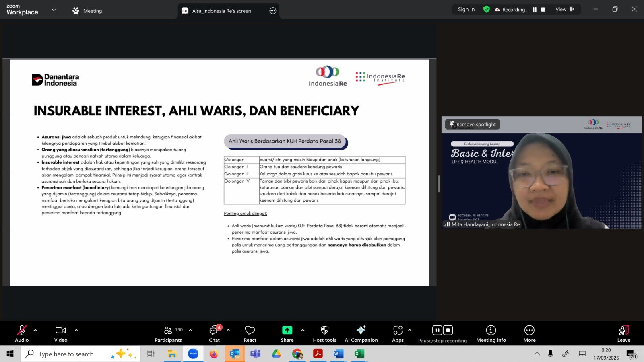The width and height of the screenshot is (644, 362).
Task: Open the AI Companion panel
Action: (x=361, y=333)
